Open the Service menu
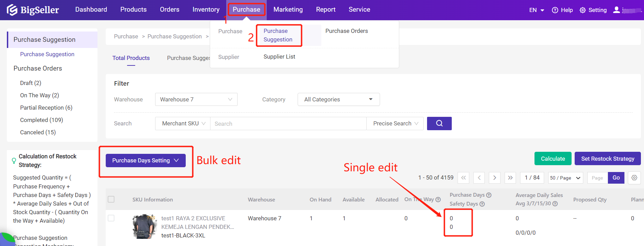The width and height of the screenshot is (644, 246). click(359, 10)
